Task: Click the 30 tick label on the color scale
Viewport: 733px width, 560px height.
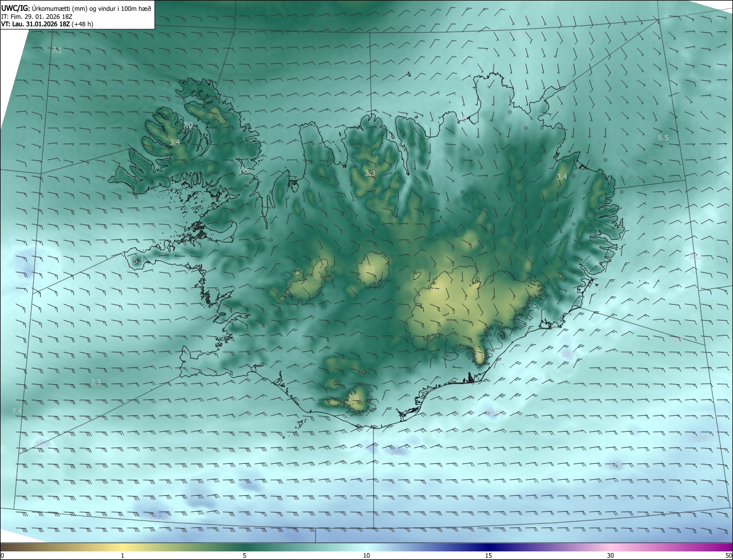Action: tap(610, 555)
